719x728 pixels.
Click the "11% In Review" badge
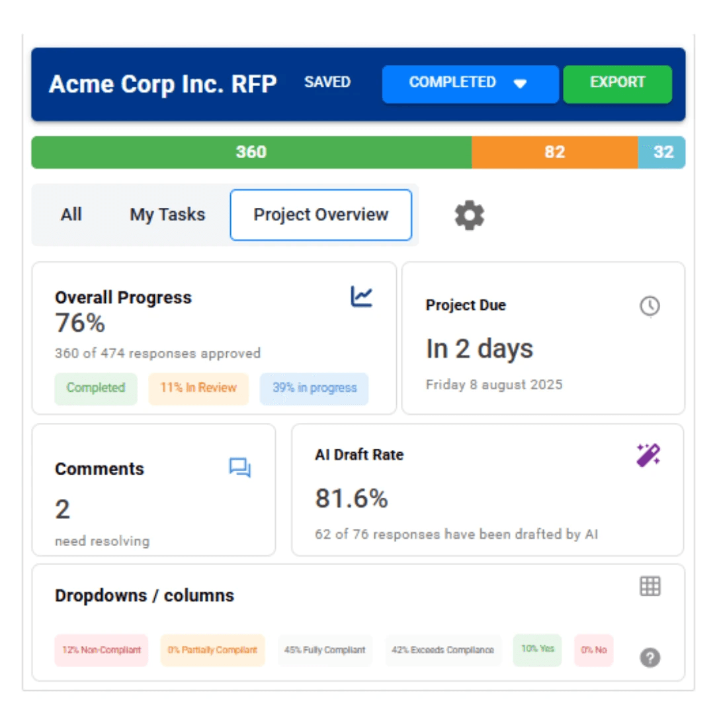pos(198,388)
